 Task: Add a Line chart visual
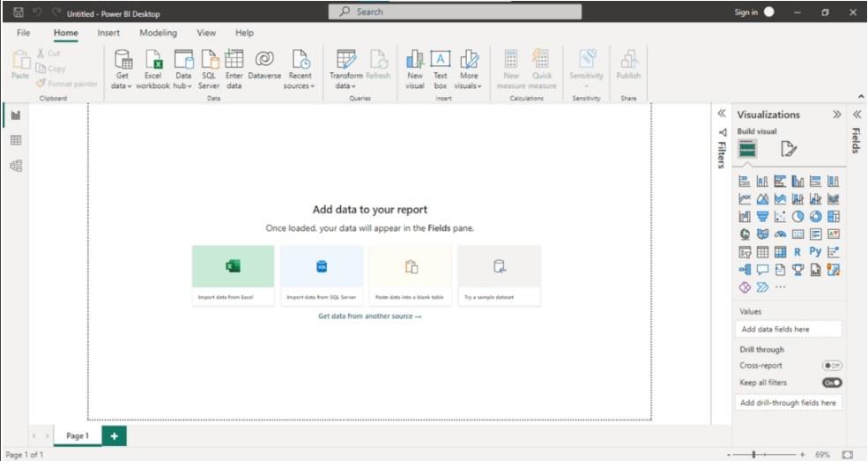745,198
